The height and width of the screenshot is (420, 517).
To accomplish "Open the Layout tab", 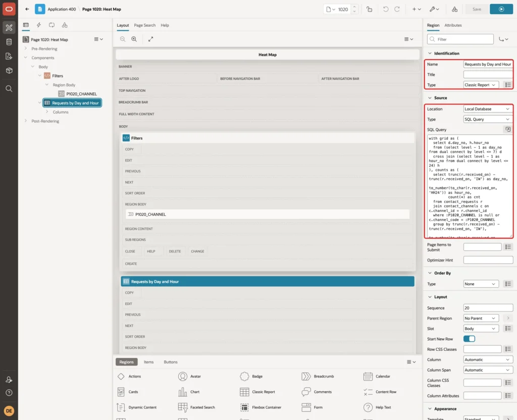I will (123, 25).
